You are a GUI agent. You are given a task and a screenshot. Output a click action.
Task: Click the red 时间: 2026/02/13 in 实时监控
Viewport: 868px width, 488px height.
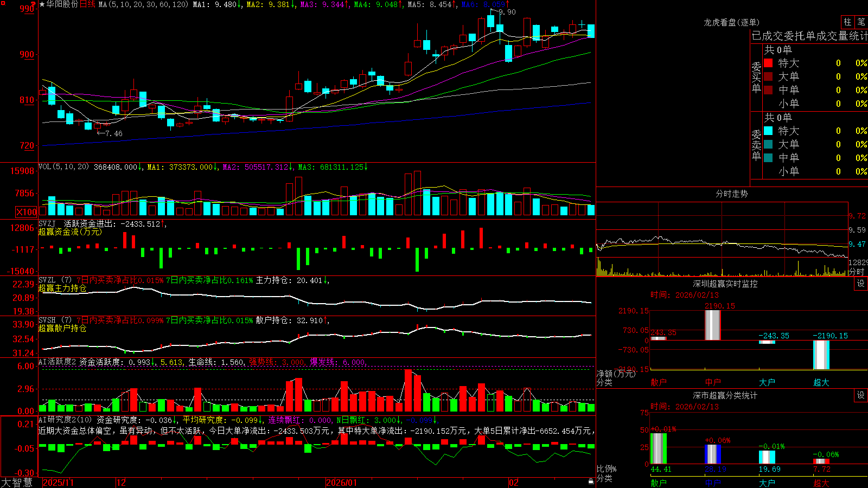[685, 295]
